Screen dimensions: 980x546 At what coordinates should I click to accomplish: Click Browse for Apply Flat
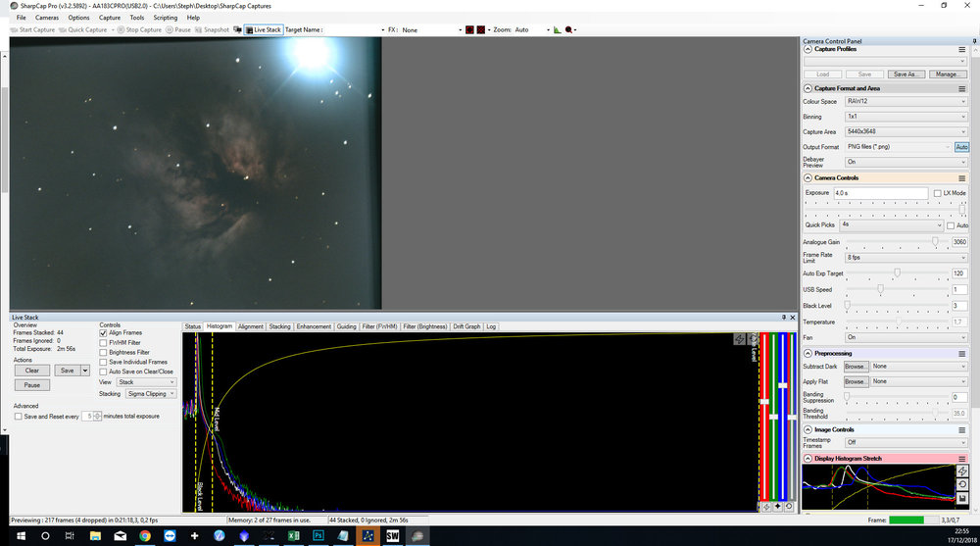(856, 381)
